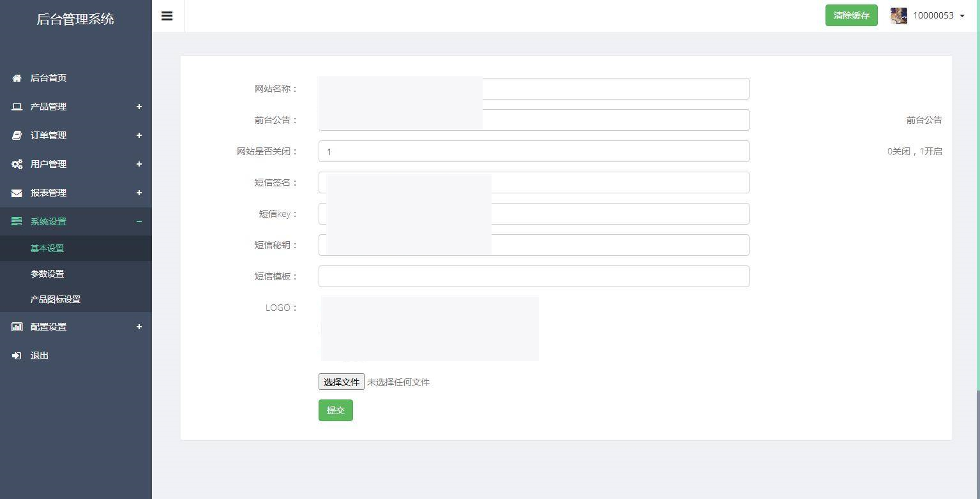Select the 参数设置 submenu item
This screenshot has width=980, height=499.
(x=47, y=274)
